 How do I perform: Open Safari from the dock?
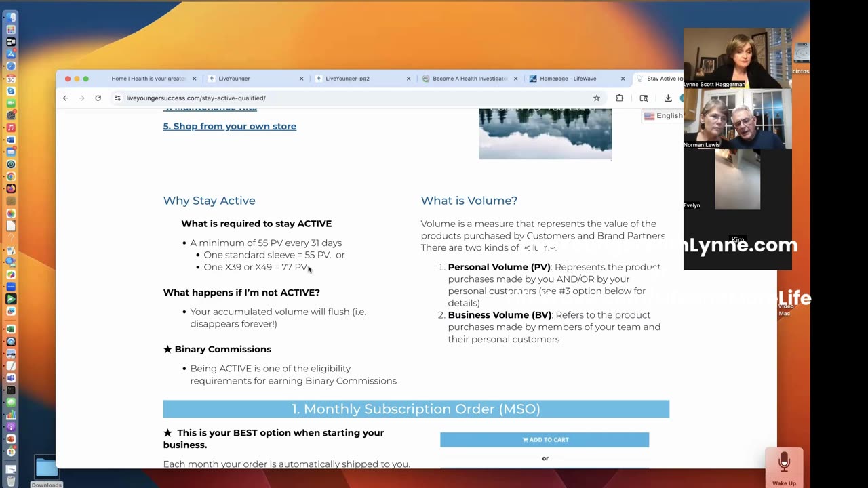pos(11,66)
